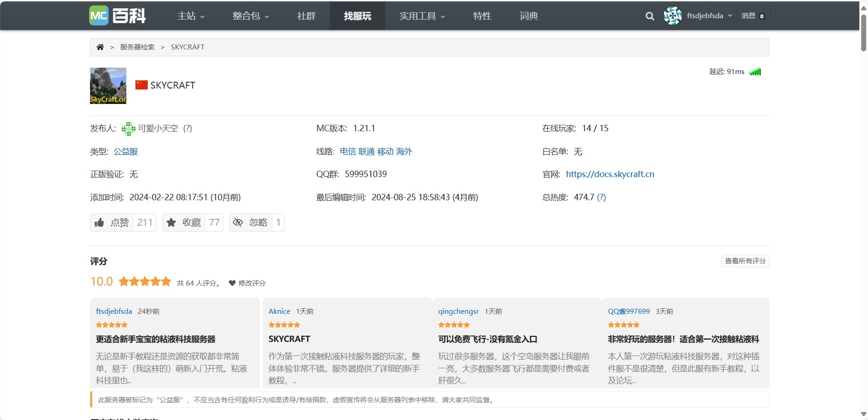Click the scrollbar down arrow
Image resolution: width=868 pixels, height=420 pixels.
point(863,414)
